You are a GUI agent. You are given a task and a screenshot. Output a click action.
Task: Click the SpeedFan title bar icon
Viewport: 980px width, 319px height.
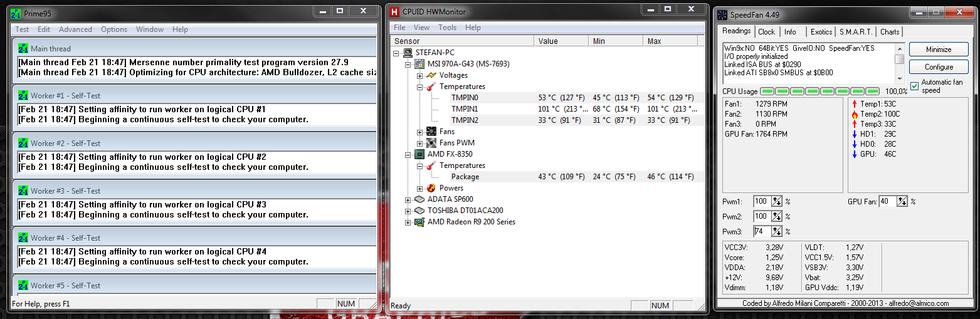coord(722,14)
